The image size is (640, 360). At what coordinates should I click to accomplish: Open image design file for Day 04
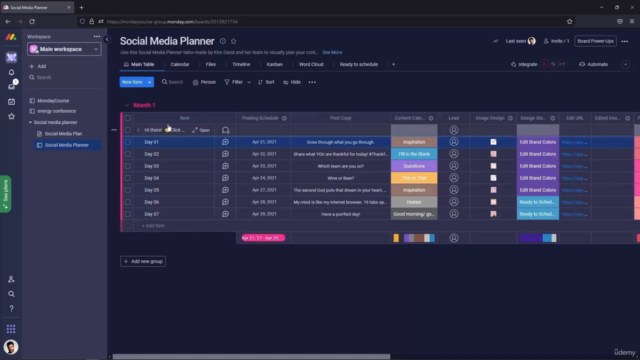coord(493,178)
